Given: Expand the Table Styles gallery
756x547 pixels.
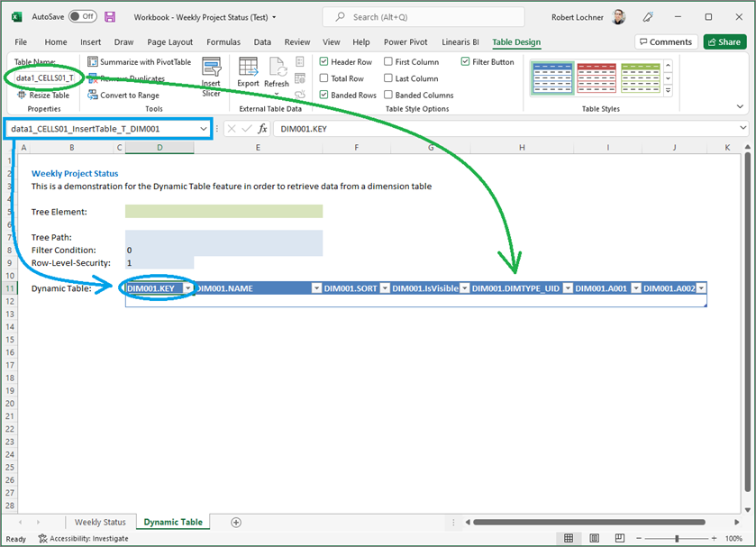Looking at the screenshot, I should (669, 90).
